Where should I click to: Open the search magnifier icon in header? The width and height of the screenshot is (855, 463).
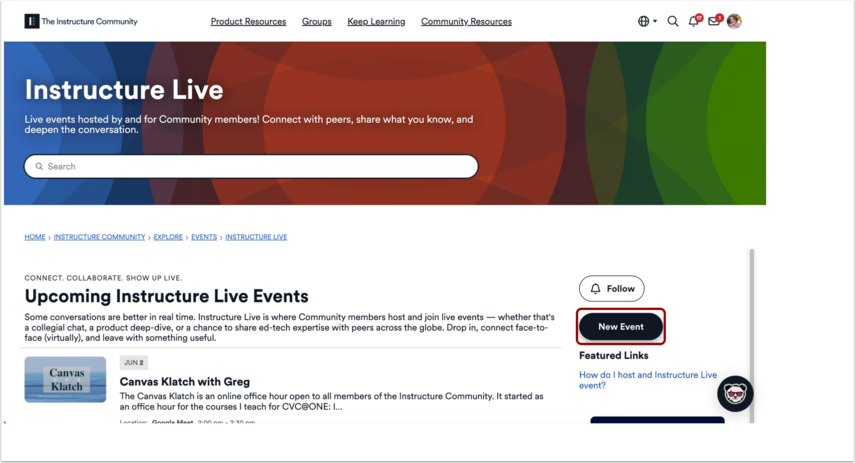673,21
